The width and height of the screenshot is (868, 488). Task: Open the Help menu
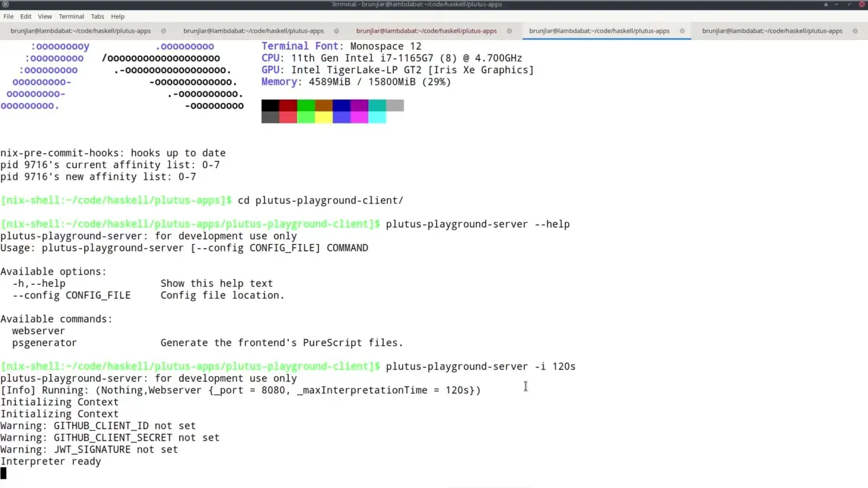pos(117,16)
